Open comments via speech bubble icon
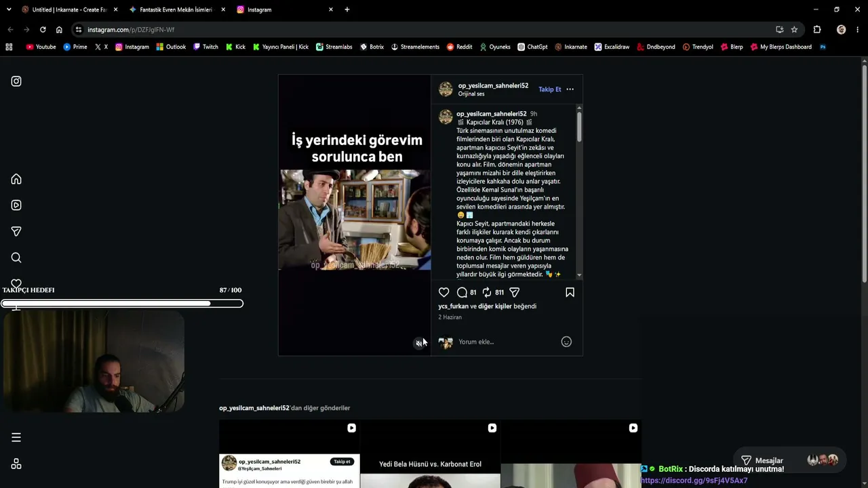The width and height of the screenshot is (868, 488). (462, 292)
